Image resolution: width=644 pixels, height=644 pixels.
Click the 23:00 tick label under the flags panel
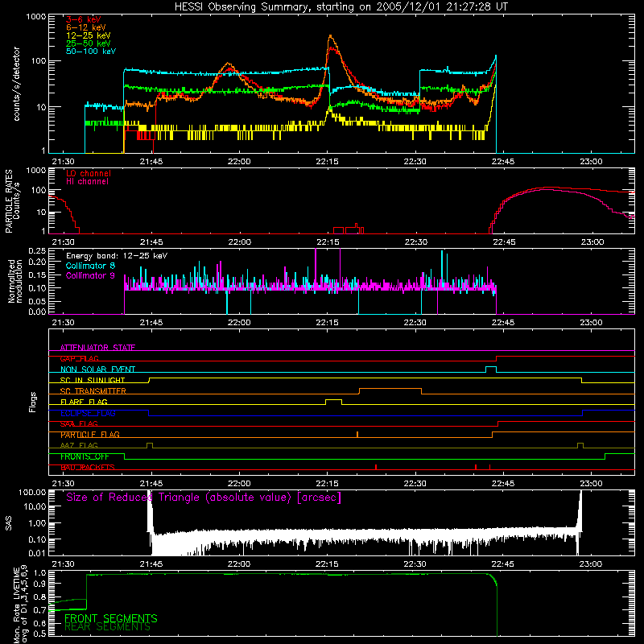point(591,484)
